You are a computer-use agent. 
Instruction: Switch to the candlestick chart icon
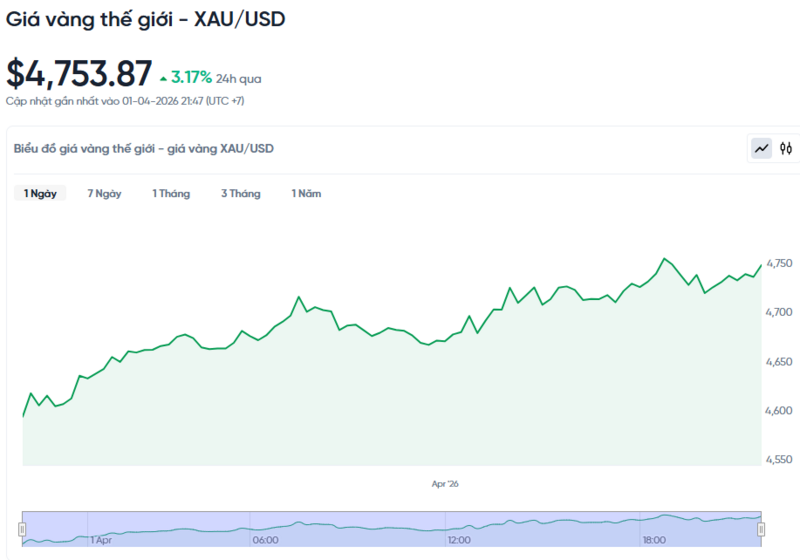pyautogui.click(x=786, y=149)
